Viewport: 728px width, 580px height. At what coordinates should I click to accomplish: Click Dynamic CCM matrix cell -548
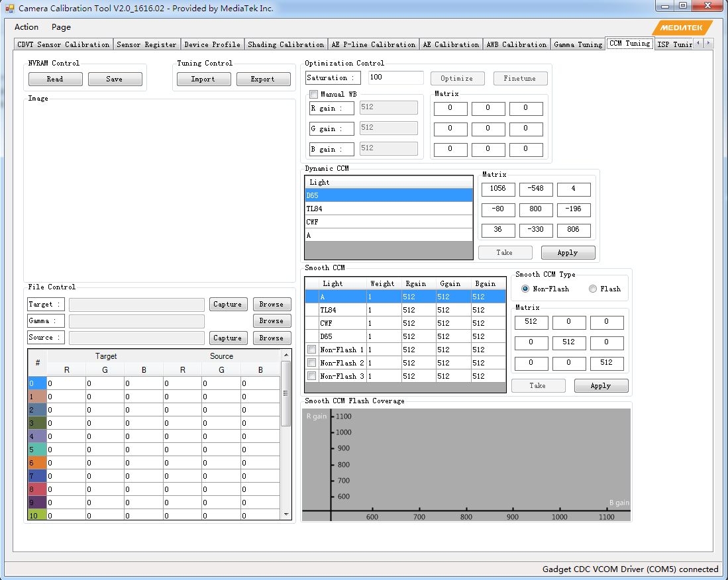(x=537, y=189)
